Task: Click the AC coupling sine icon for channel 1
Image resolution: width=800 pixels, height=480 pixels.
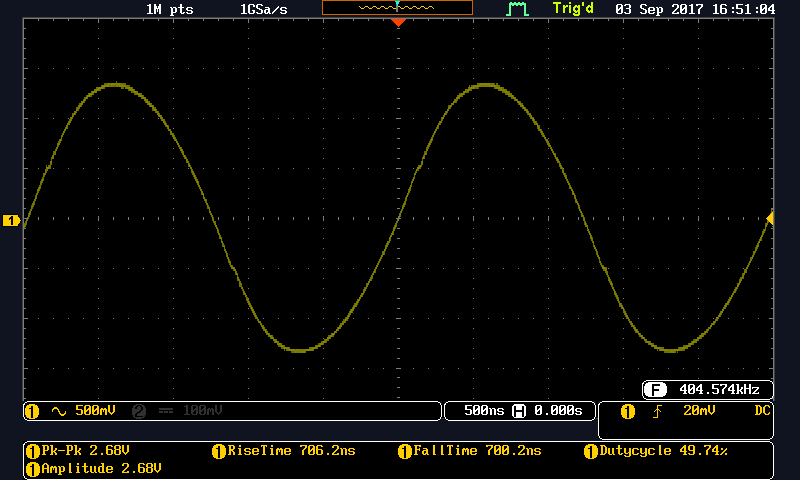Action: (59, 411)
